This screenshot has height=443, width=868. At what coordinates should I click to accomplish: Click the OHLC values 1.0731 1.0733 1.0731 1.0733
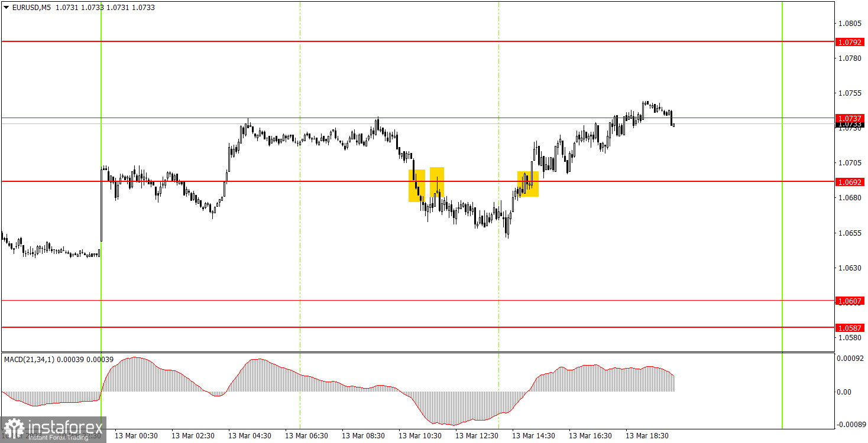click(x=105, y=8)
